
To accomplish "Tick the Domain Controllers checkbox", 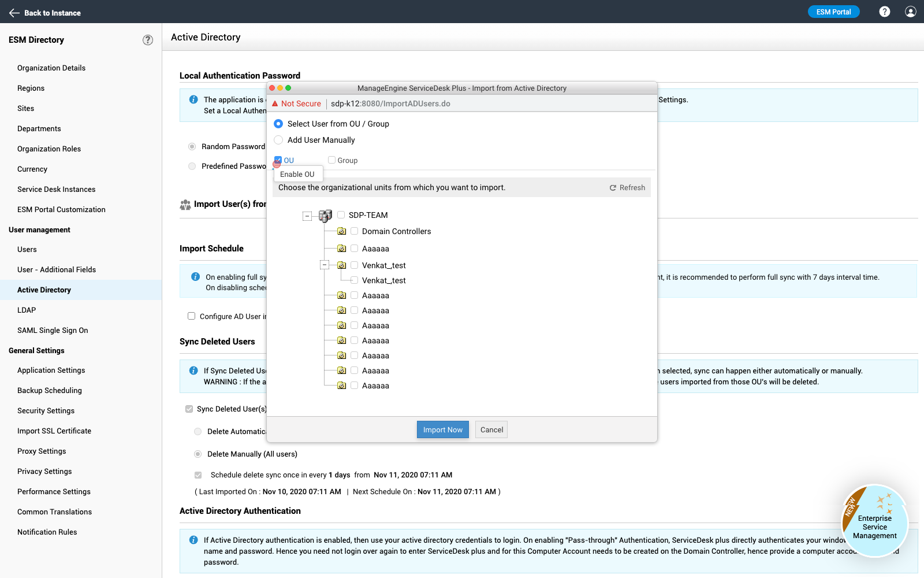I will [x=355, y=231].
